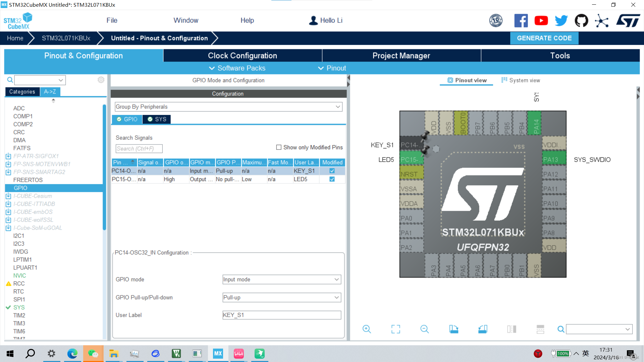Collapse the configuration panel splitter arrow

pos(348,81)
